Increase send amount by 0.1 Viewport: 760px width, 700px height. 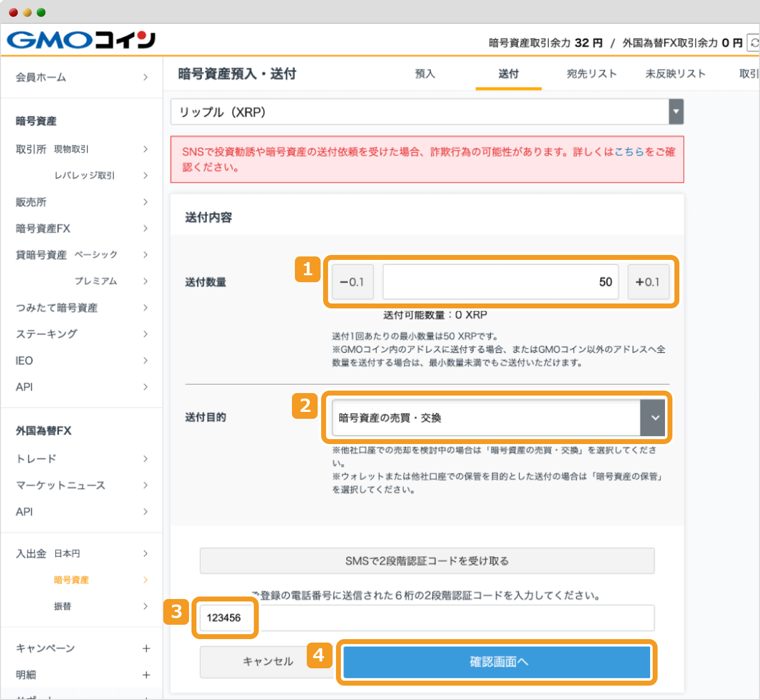[x=648, y=282]
